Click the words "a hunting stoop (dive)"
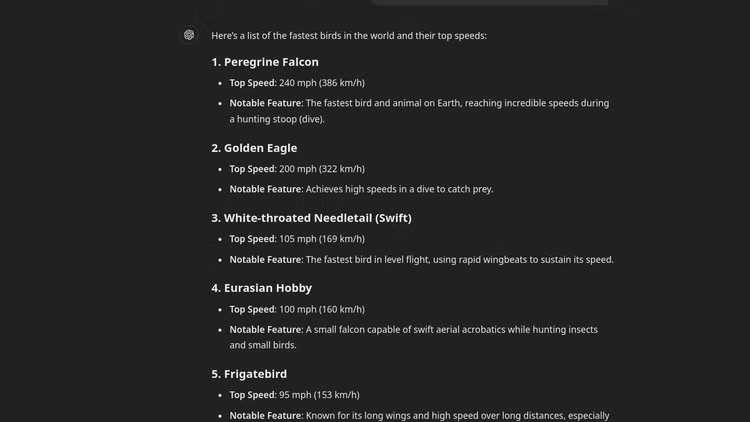This screenshot has height=422, width=750. point(277,119)
